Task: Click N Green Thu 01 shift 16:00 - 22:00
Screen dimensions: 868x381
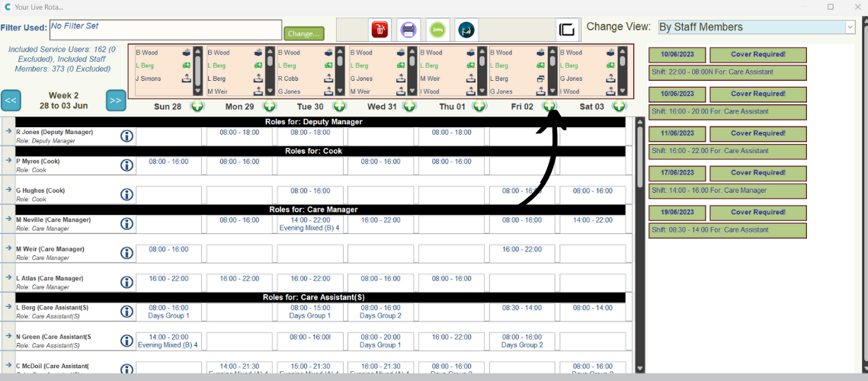Action: click(x=451, y=337)
